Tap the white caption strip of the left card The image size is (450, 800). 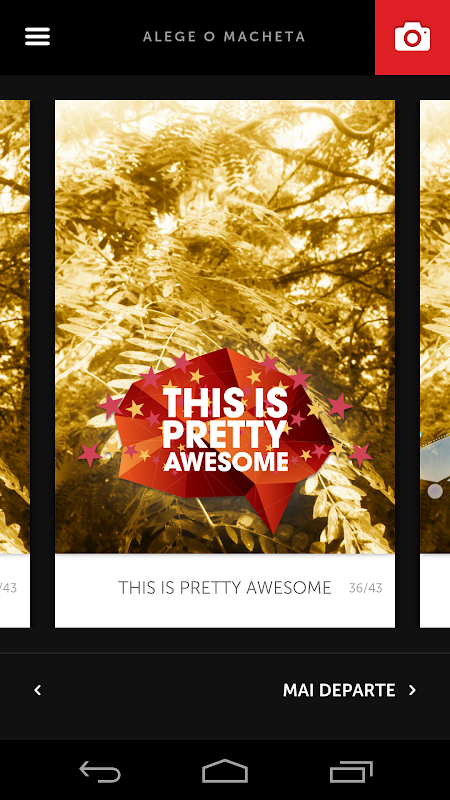click(x=15, y=591)
